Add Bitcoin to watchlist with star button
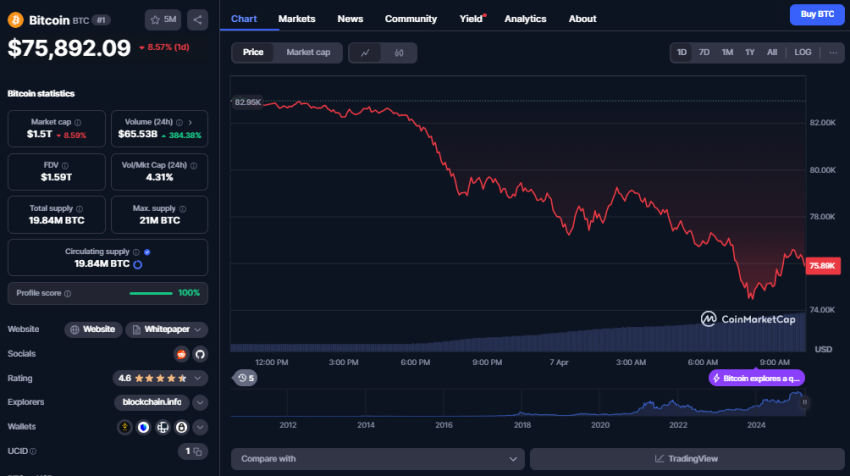850x476 pixels. [163, 19]
